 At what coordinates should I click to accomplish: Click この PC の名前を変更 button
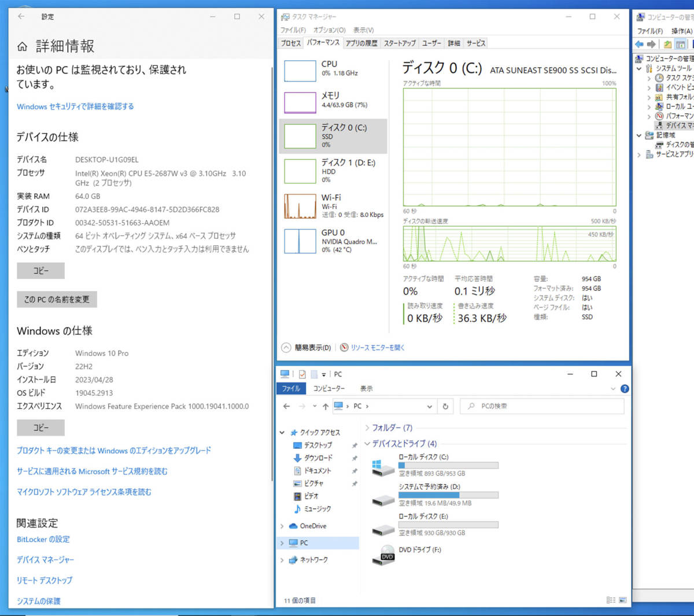point(57,299)
